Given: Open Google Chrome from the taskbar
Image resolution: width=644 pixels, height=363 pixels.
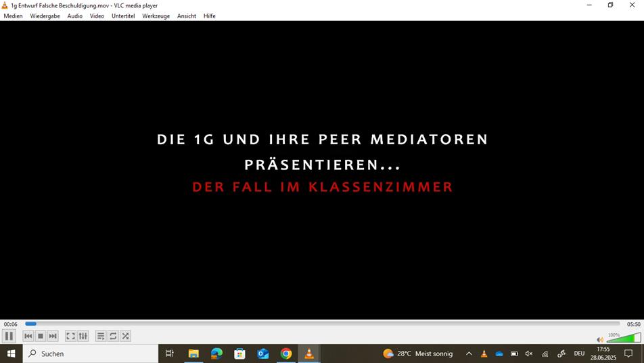Looking at the screenshot, I should pyautogui.click(x=286, y=354).
